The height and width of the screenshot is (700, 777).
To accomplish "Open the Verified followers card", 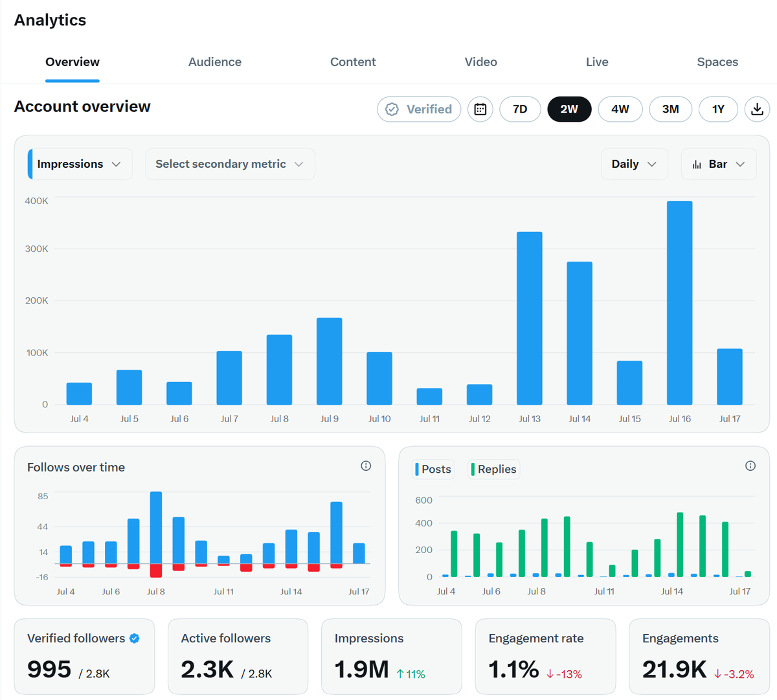I will (x=84, y=657).
